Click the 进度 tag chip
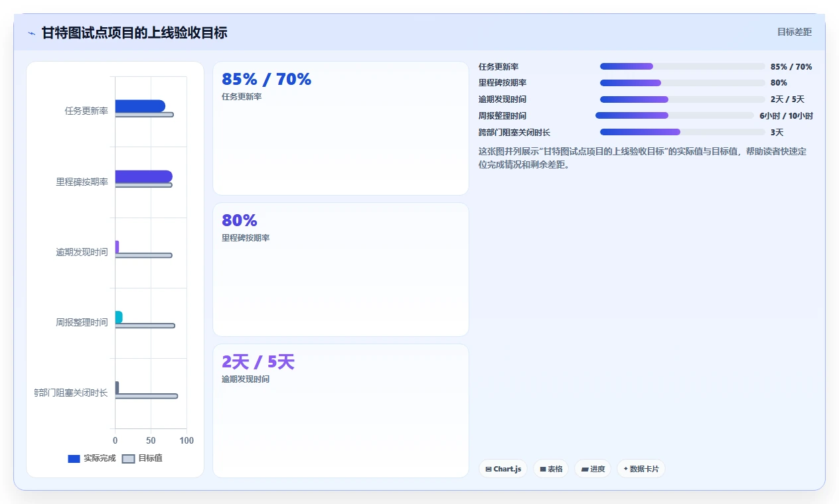839x504 pixels. (x=593, y=469)
